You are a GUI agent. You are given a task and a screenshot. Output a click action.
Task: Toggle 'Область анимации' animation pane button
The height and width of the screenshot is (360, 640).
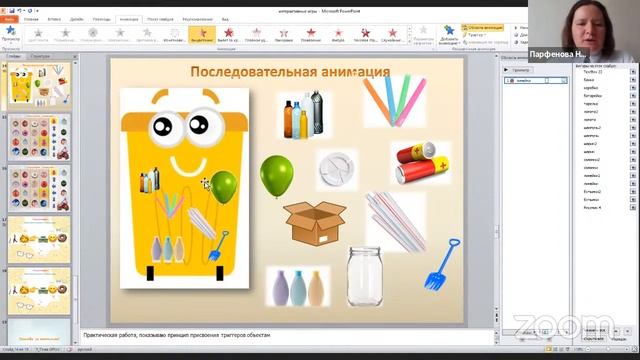point(483,28)
